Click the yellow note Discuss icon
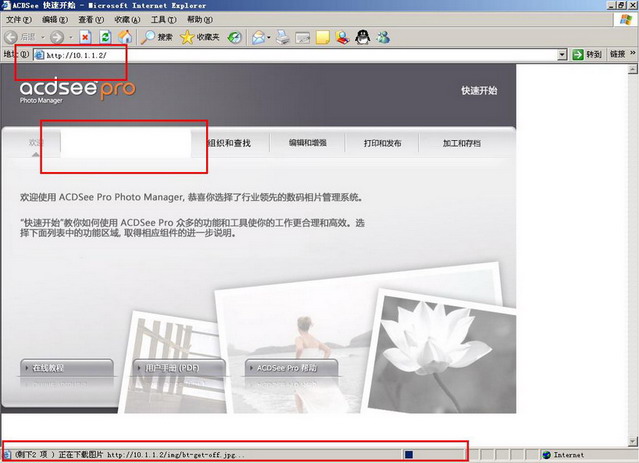639x463 pixels. click(x=322, y=37)
